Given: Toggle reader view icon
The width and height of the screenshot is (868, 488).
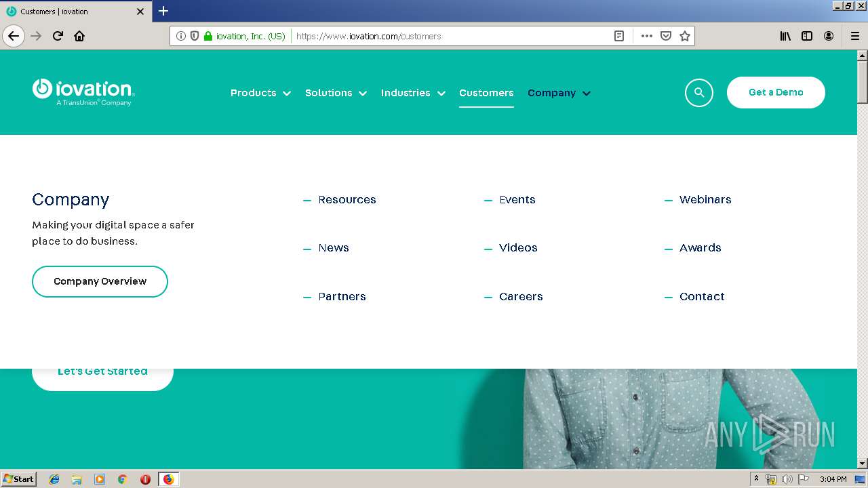Looking at the screenshot, I should 619,36.
